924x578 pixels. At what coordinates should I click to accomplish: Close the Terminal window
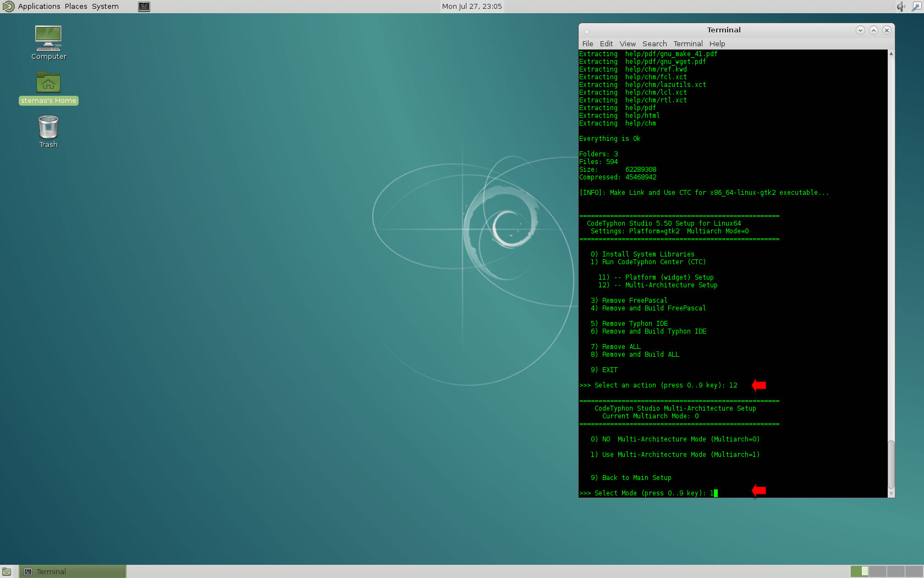coord(887,30)
